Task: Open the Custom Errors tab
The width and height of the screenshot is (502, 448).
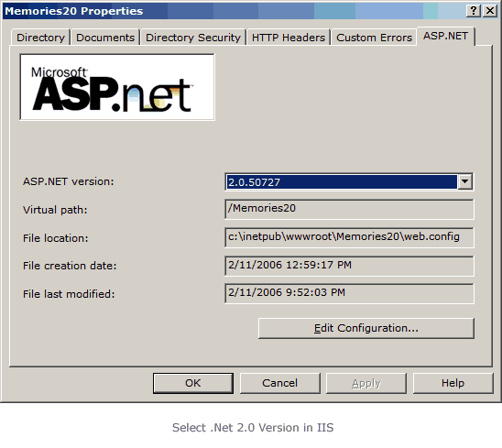Action: pos(374,38)
